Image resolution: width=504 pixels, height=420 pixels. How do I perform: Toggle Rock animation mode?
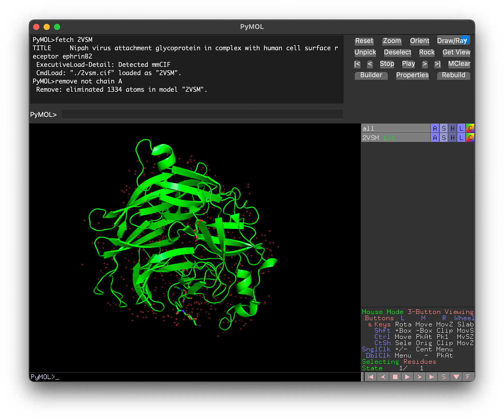[x=426, y=52]
